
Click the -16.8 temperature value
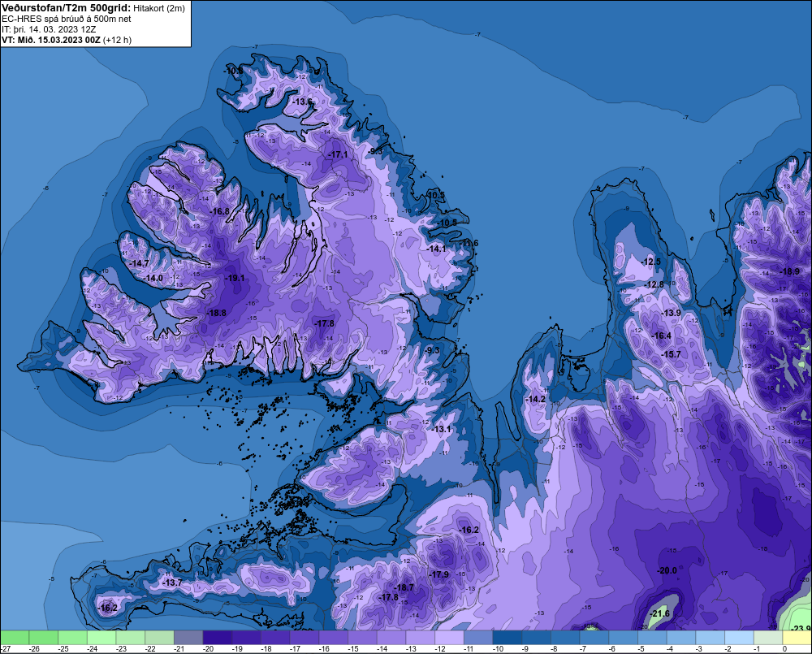coord(219,211)
